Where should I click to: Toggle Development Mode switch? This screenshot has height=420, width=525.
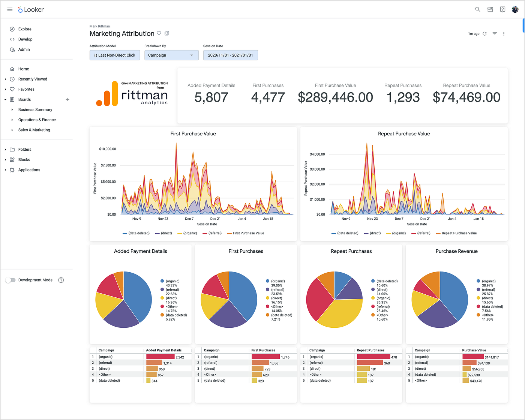click(10, 280)
